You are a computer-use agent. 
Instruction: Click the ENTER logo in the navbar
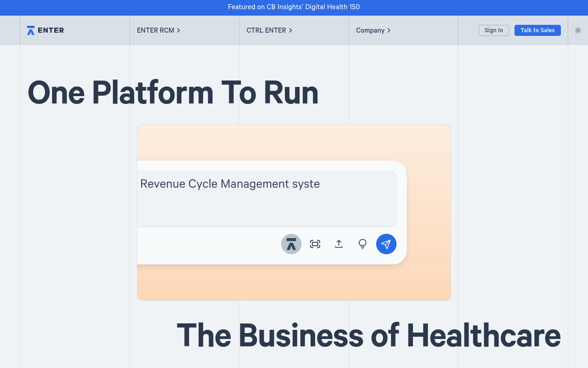pos(45,30)
